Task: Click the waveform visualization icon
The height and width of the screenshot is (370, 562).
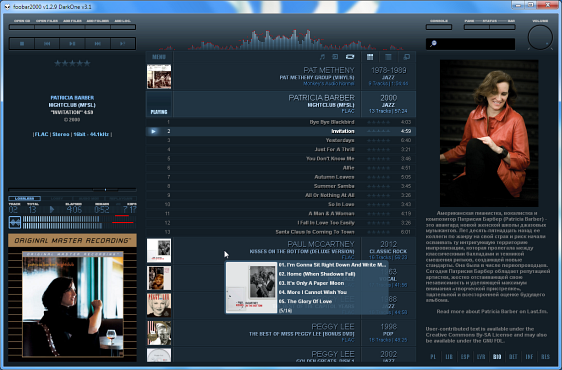Action: [15, 222]
